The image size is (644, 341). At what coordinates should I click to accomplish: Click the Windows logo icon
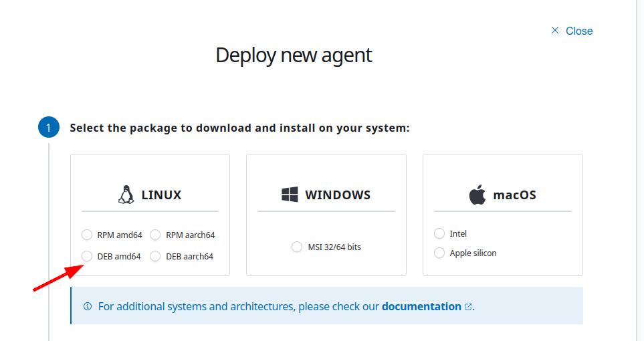tap(290, 195)
